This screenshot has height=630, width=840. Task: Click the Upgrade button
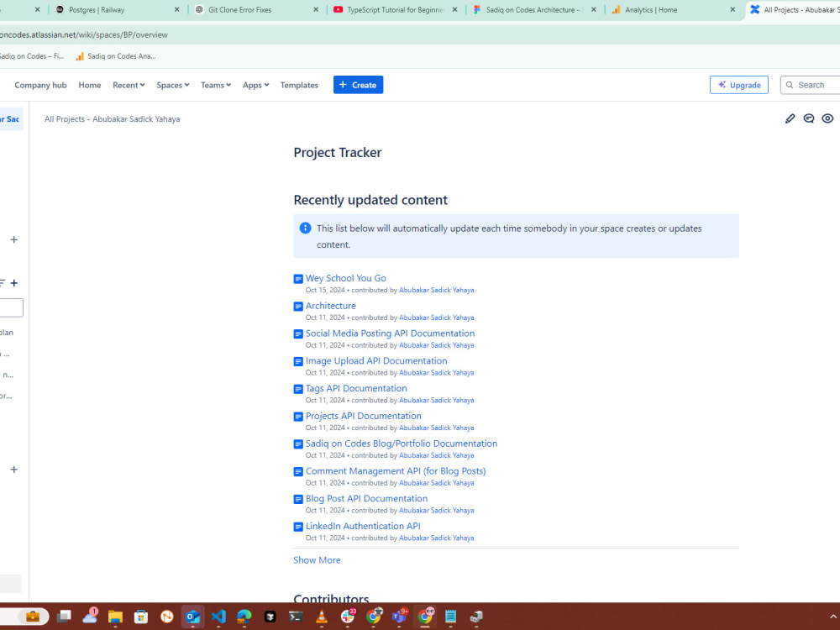(738, 85)
